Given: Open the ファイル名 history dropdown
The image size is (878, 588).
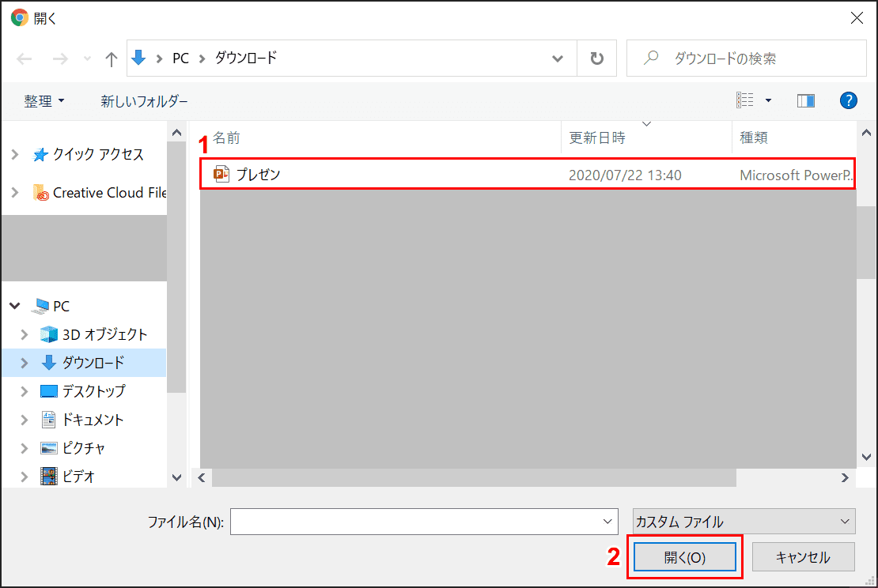Looking at the screenshot, I should [607, 522].
